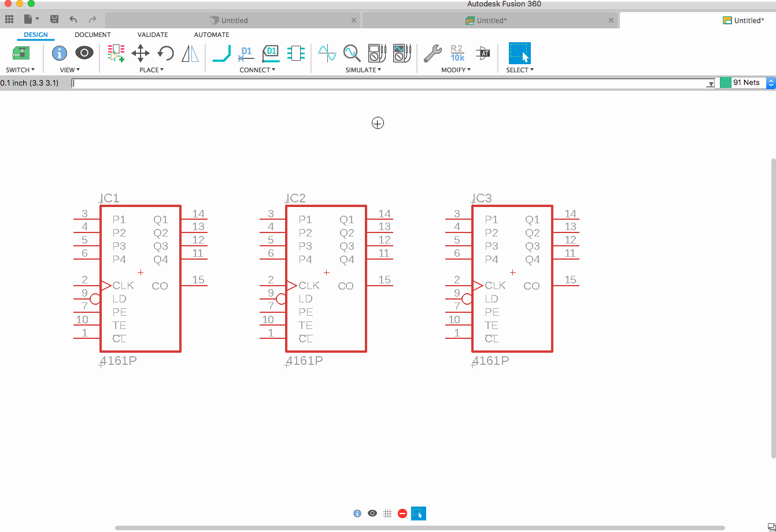
Task: Choose the Mirror tool icon
Action: coord(190,54)
